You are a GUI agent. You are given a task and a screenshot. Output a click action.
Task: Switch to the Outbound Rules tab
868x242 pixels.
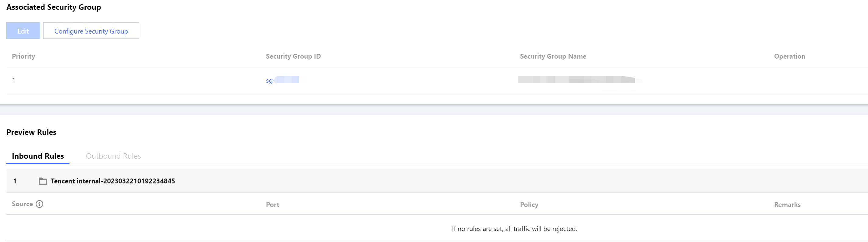point(113,156)
